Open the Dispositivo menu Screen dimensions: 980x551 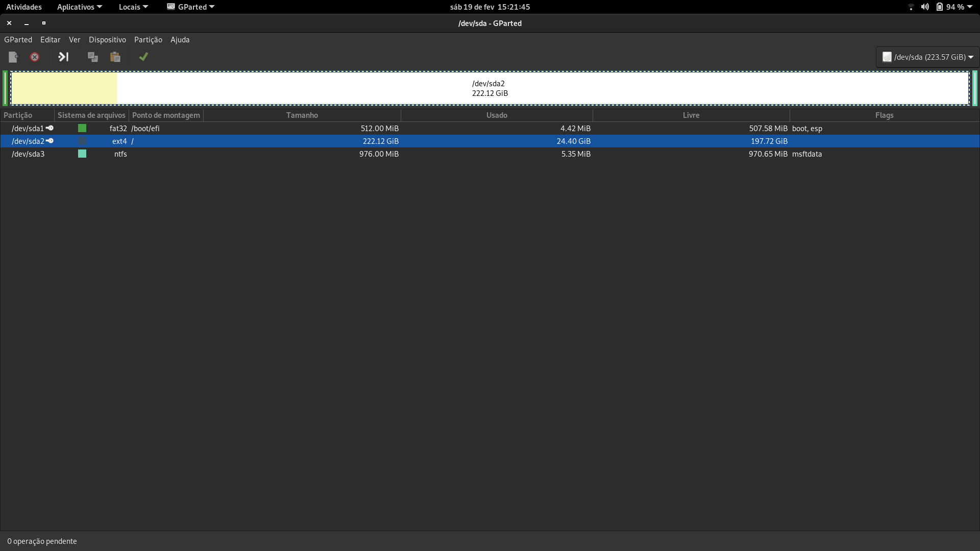click(107, 40)
